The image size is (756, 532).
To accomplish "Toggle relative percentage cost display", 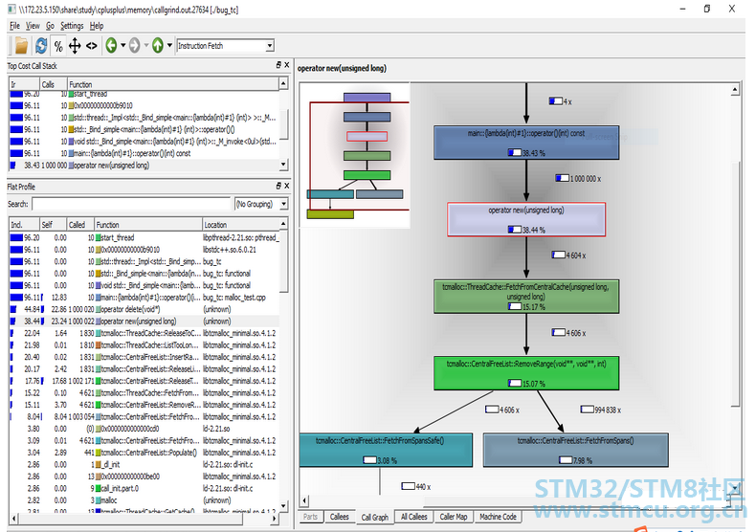I will click(58, 46).
